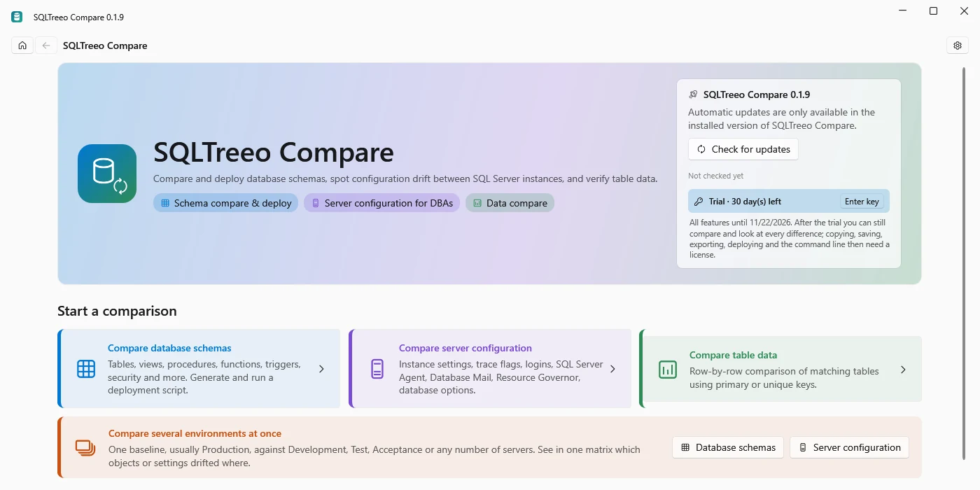Click the stacked layers icon for several environments
The width and height of the screenshot is (980, 490).
pos(85,448)
